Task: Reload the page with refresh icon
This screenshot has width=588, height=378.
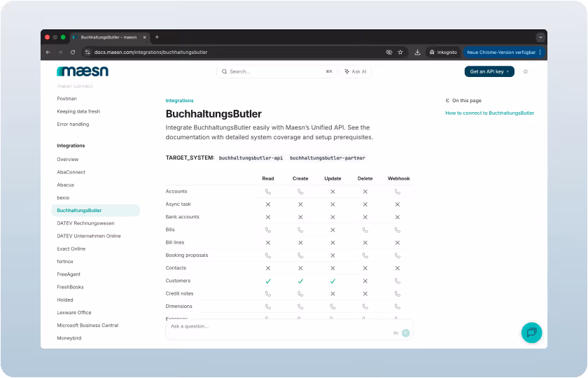Action: tap(73, 52)
